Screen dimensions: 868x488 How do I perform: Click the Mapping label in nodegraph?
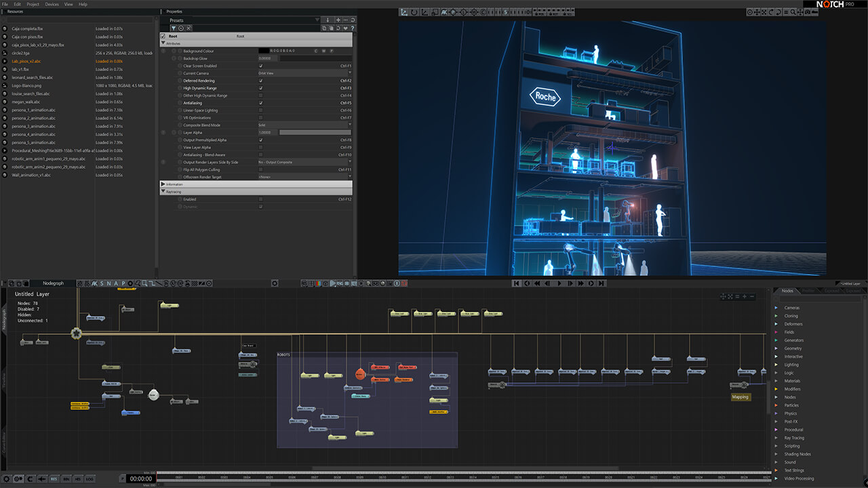(741, 396)
